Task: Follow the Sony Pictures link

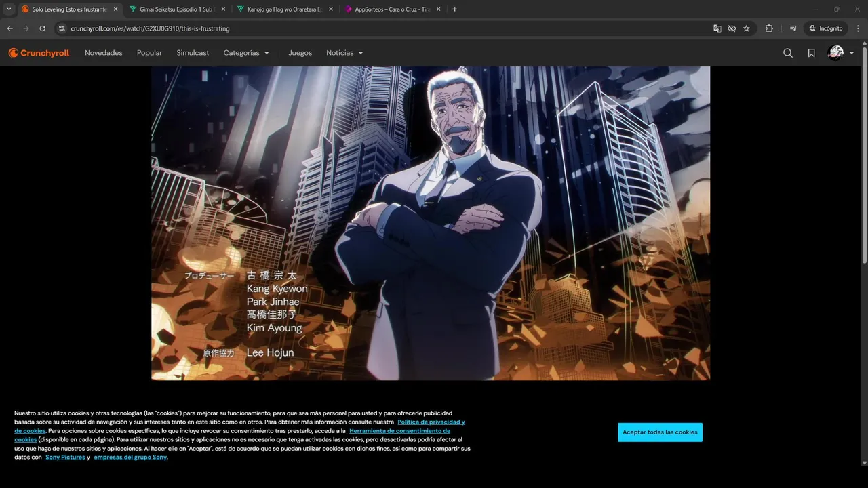Action: click(x=65, y=457)
